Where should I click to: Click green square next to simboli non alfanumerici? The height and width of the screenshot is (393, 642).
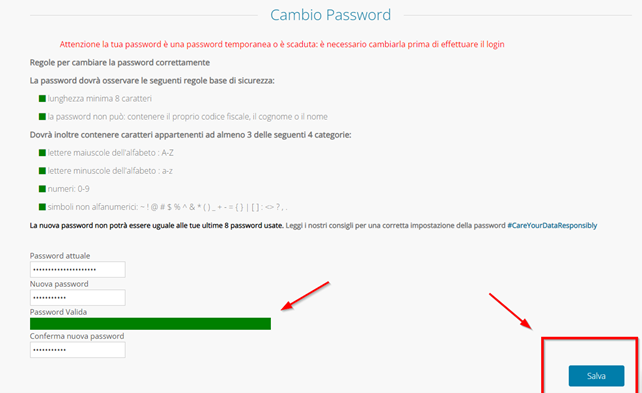[x=42, y=207]
